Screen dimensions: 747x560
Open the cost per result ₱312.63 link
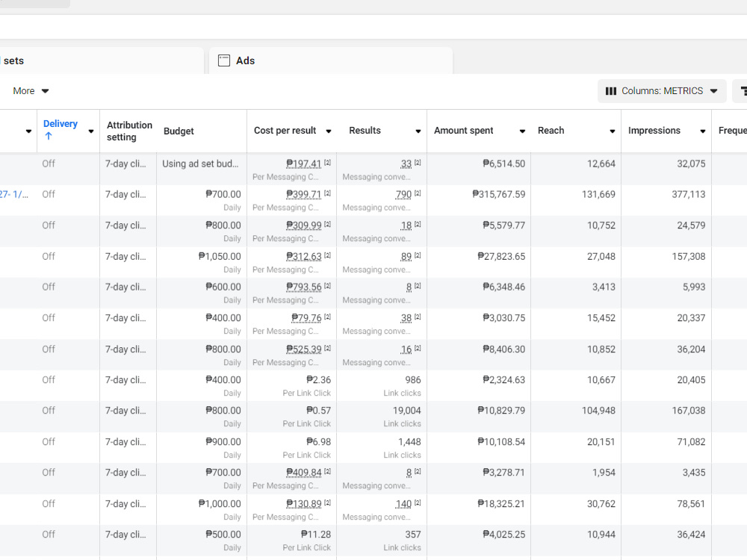pyautogui.click(x=303, y=256)
